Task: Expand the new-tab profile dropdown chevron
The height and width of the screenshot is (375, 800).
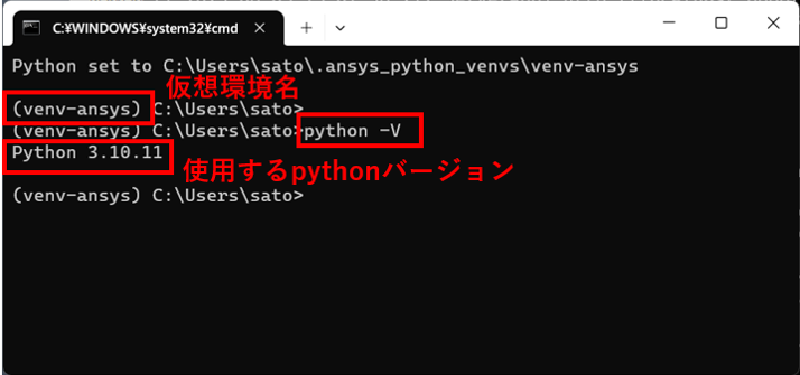Action: 340,28
